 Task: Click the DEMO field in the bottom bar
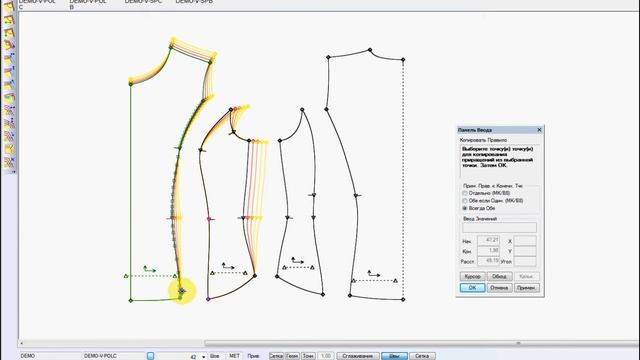tap(50, 356)
